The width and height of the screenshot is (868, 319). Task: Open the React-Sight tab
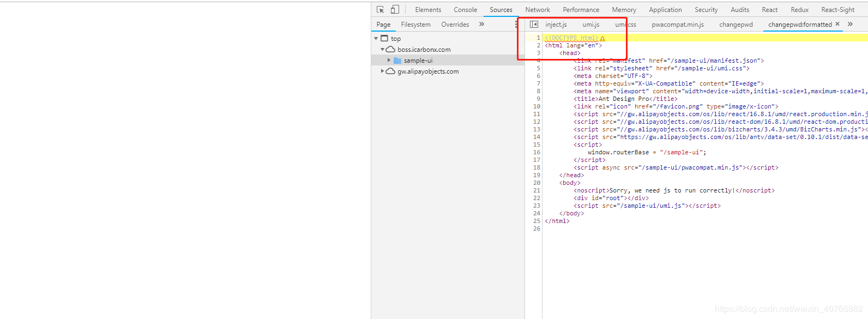[837, 10]
